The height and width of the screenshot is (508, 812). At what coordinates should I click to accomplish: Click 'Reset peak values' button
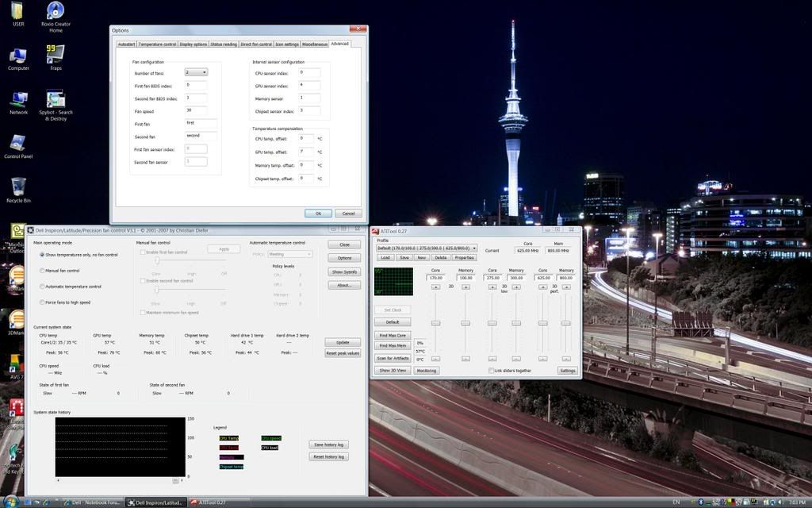(343, 353)
